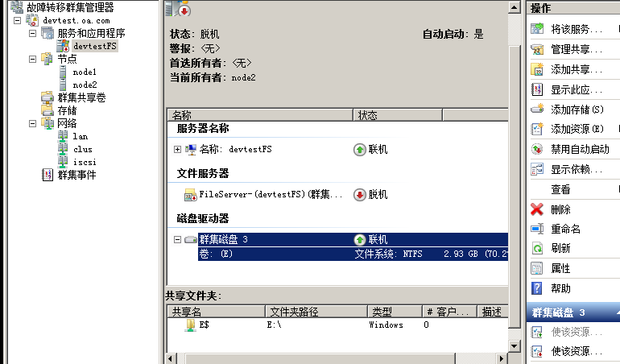Click the vertical scrollbar up arrow
620x364 pixels.
514,7
